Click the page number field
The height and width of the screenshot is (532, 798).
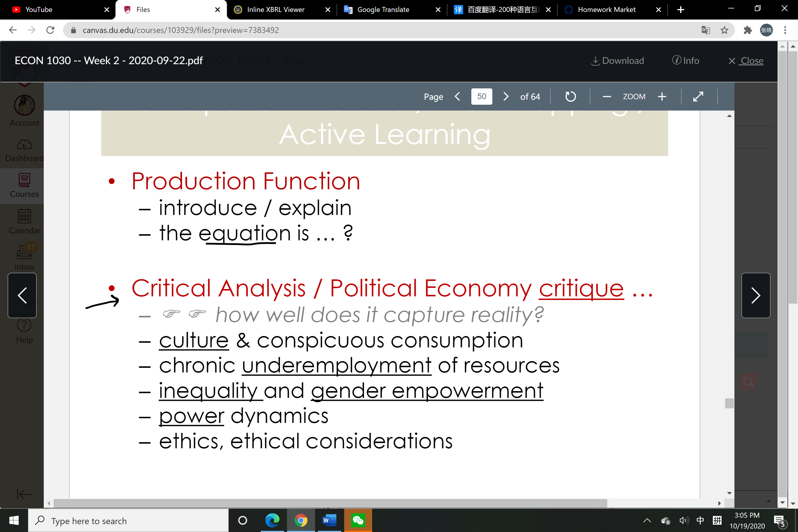point(482,97)
